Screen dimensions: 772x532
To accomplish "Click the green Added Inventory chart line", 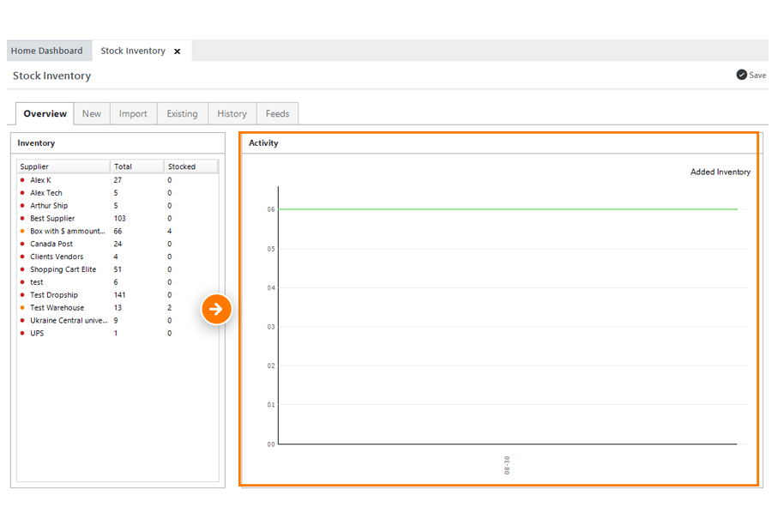I will click(x=508, y=209).
